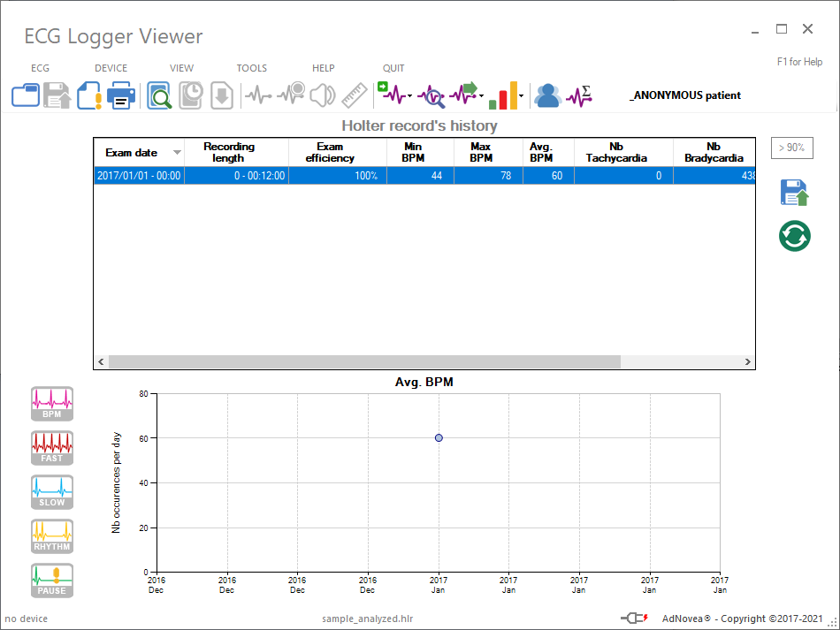Save history with blue floppy disk icon
Screen dimensions: 840x630
click(x=795, y=193)
